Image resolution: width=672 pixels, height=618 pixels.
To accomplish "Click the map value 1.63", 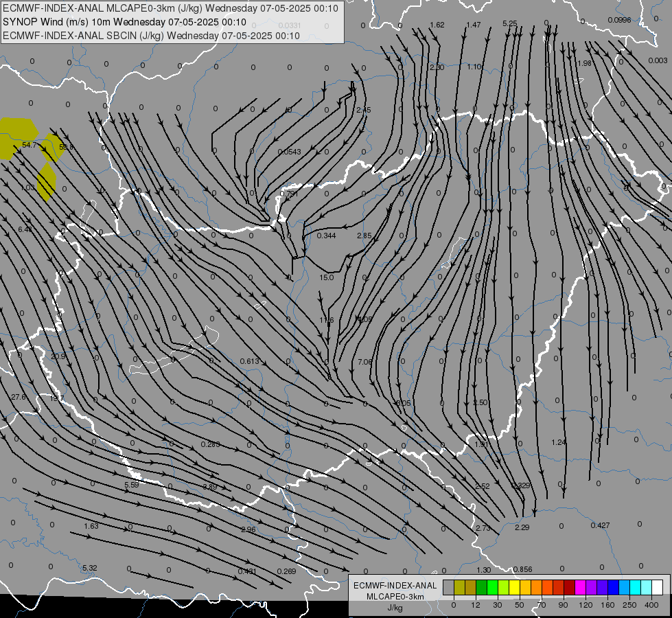I will click(91, 526).
